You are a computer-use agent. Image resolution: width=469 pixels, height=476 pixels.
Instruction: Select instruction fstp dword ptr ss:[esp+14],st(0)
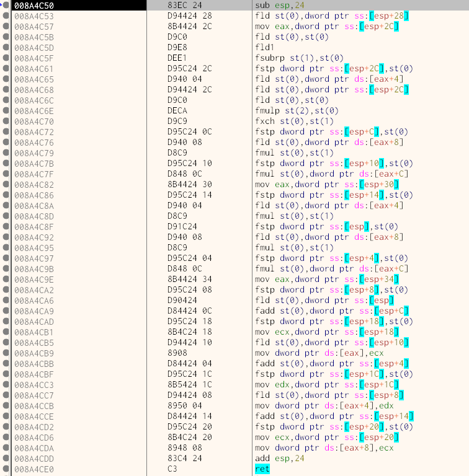point(334,195)
